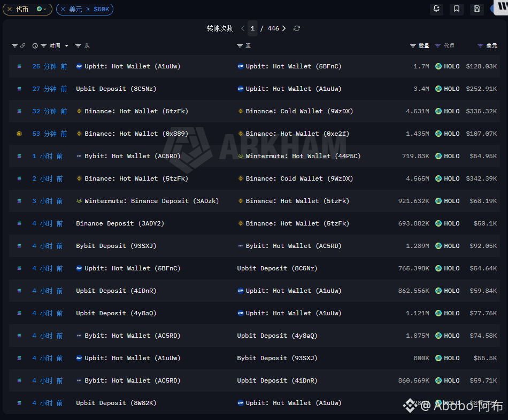Open Bybit Deposit (93SXJ) recipient
The height and width of the screenshot is (420, 508).
tap(277, 358)
